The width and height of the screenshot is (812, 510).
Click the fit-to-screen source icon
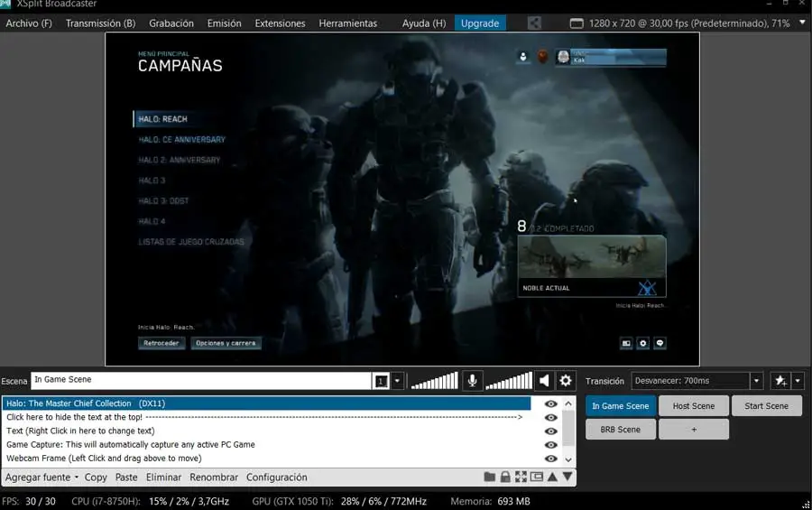pyautogui.click(x=521, y=478)
